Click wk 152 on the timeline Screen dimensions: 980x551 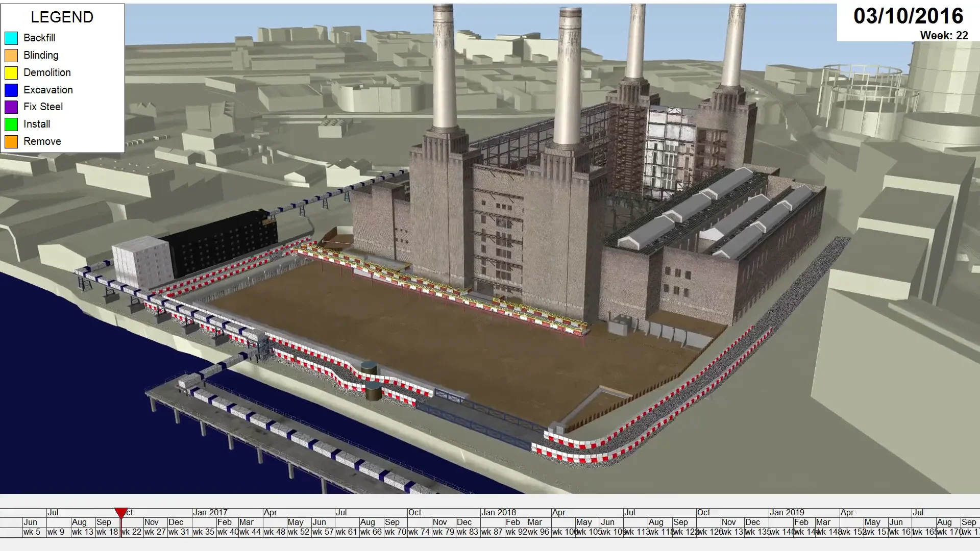click(852, 532)
